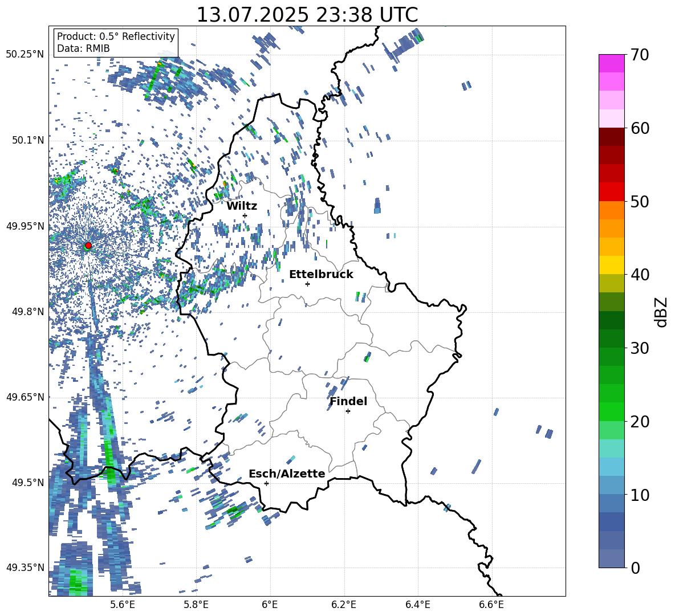Click the colorbar tick label 10
675x616 pixels.
pos(640,495)
